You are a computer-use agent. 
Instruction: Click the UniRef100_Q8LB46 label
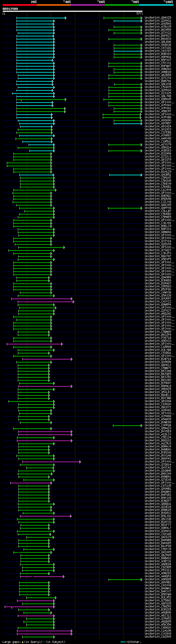(158, 42)
